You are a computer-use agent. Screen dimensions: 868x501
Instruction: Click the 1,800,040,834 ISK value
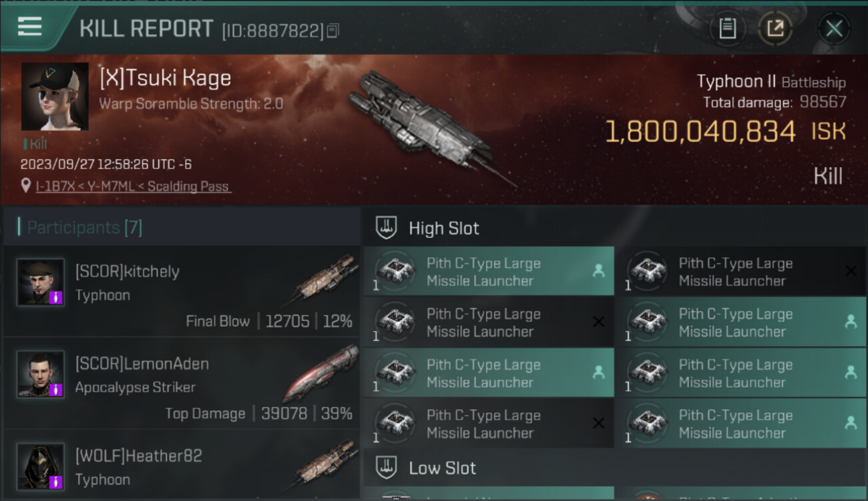coord(700,132)
